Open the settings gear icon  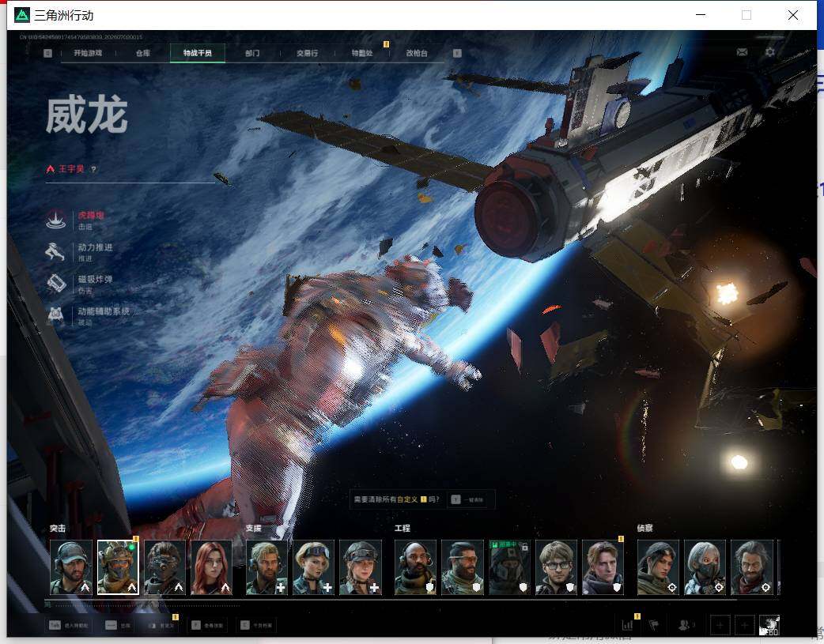770,52
